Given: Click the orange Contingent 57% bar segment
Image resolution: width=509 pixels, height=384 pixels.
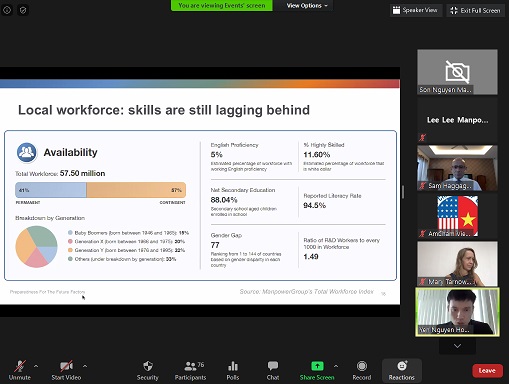Looking at the screenshot, I should click(x=136, y=190).
